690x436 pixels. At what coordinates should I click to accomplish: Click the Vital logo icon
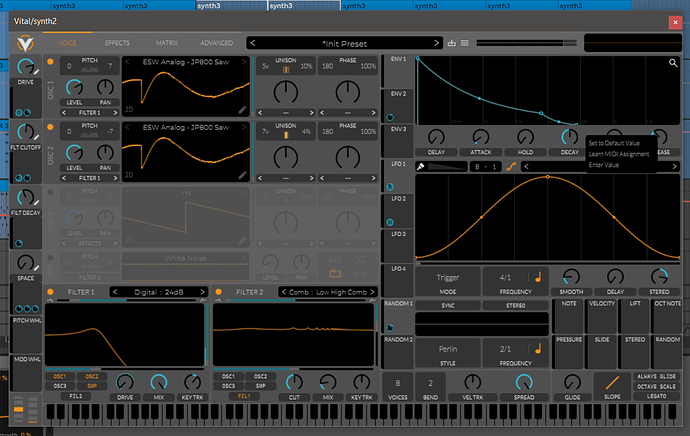click(x=25, y=45)
